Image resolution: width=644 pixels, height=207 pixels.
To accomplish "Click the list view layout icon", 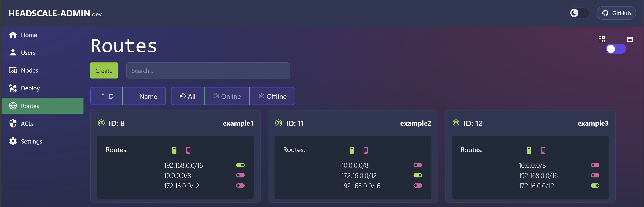I will (630, 39).
